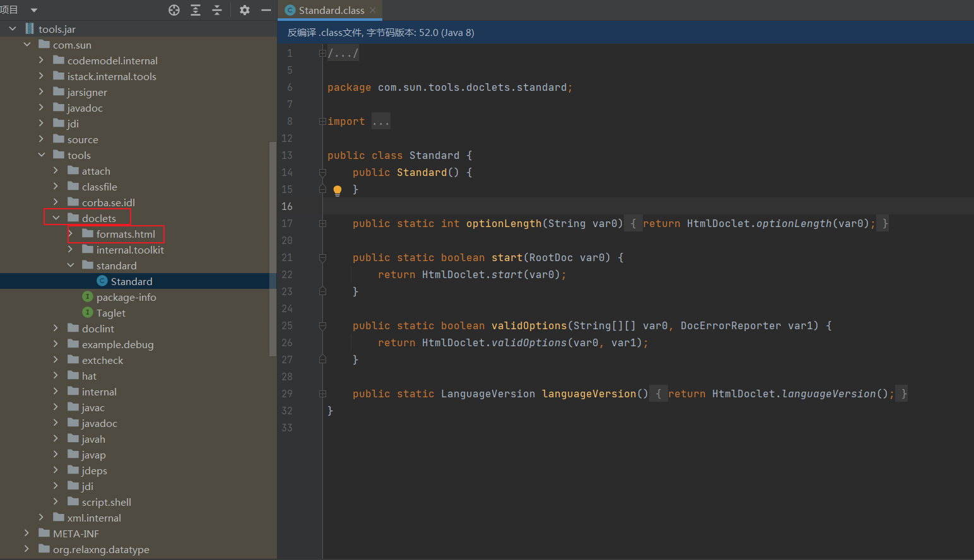Click the yellow light bulb intention icon
974x560 pixels.
tap(337, 190)
